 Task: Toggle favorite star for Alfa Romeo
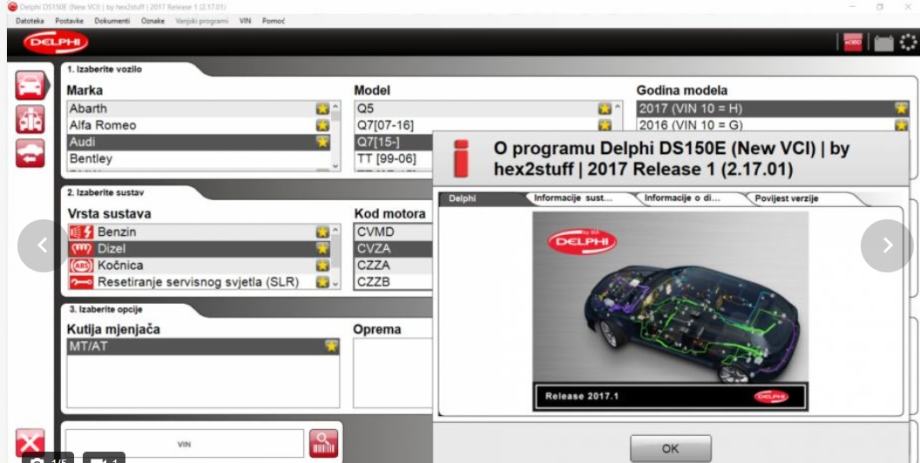coord(323,125)
